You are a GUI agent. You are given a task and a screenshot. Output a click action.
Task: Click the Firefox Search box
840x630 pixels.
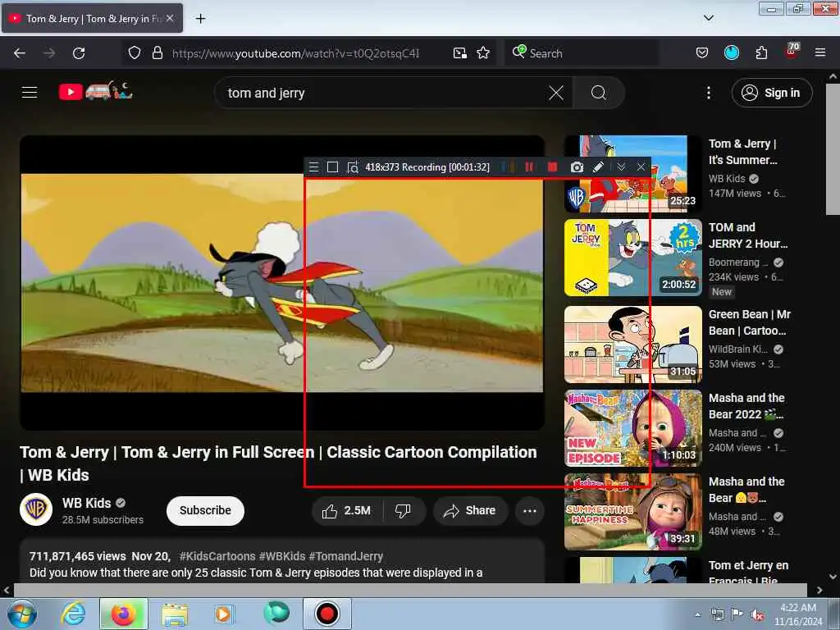click(582, 53)
